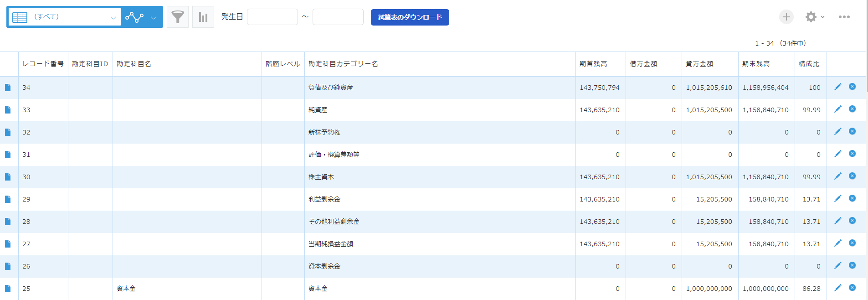This screenshot has height=300, width=868.
Task: Edit record 33 with pencil icon
Action: (837, 109)
